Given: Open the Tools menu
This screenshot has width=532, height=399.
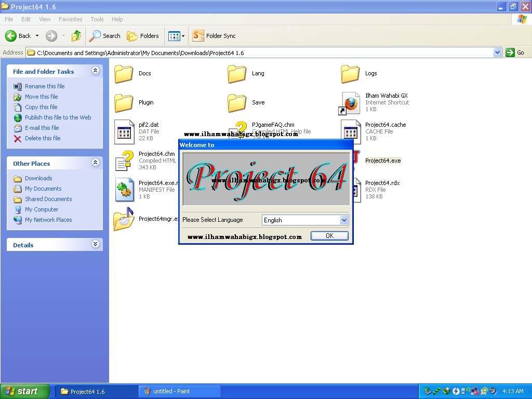Looking at the screenshot, I should [97, 19].
